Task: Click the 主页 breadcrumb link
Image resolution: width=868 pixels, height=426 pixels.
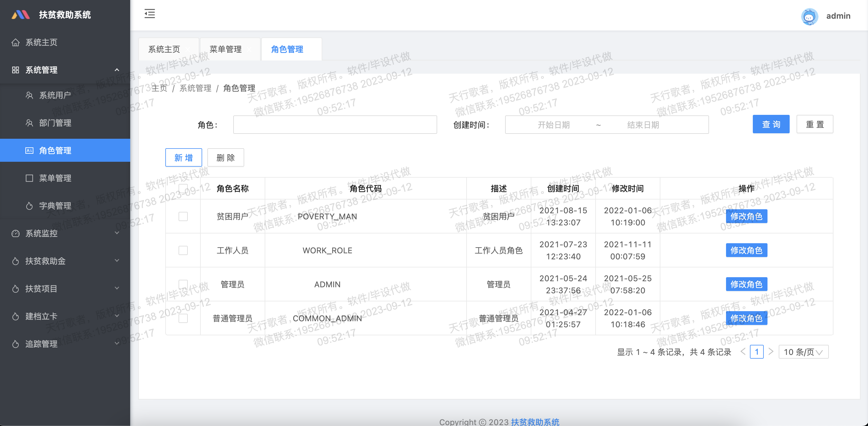Action: tap(159, 88)
